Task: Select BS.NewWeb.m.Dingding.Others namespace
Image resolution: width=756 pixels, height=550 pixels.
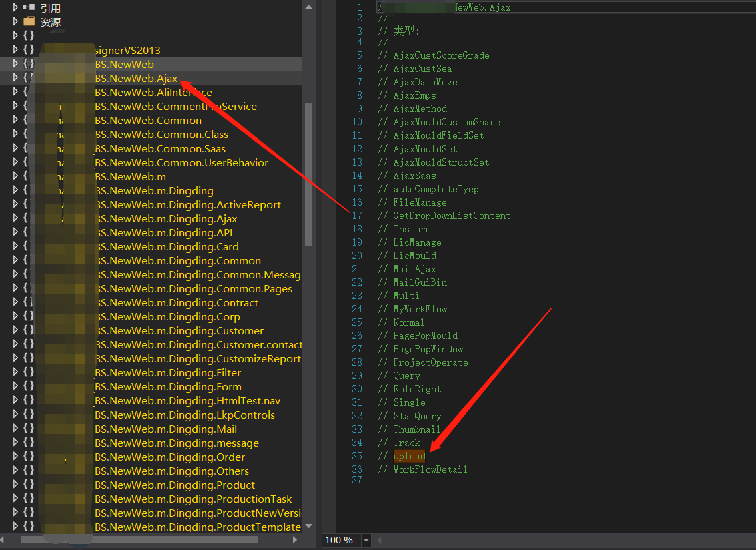Action: [x=172, y=471]
